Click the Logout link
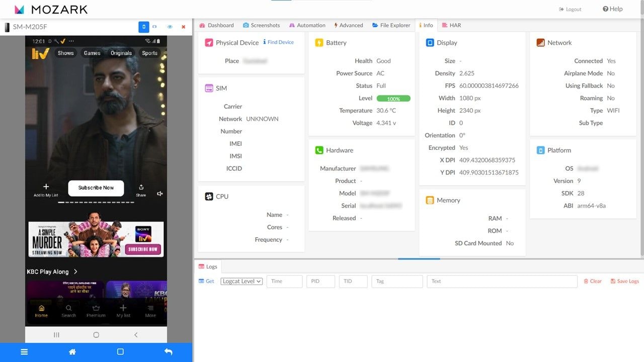Image resolution: width=644 pixels, height=362 pixels. tap(570, 9)
